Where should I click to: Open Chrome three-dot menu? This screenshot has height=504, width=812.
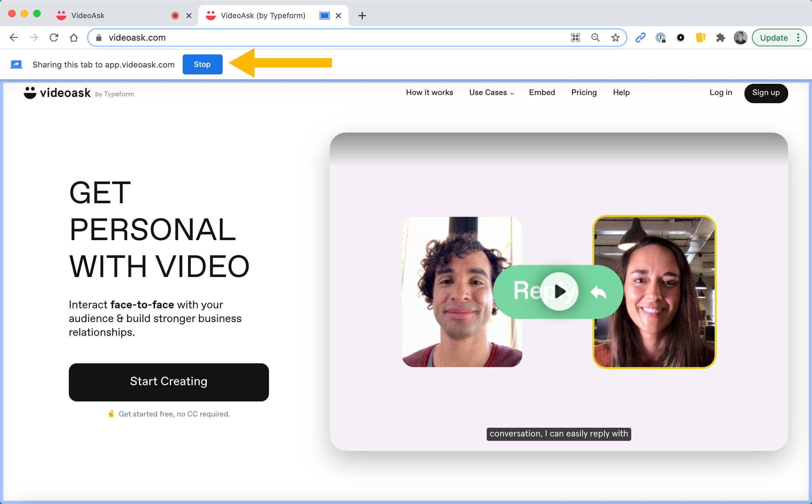(798, 38)
